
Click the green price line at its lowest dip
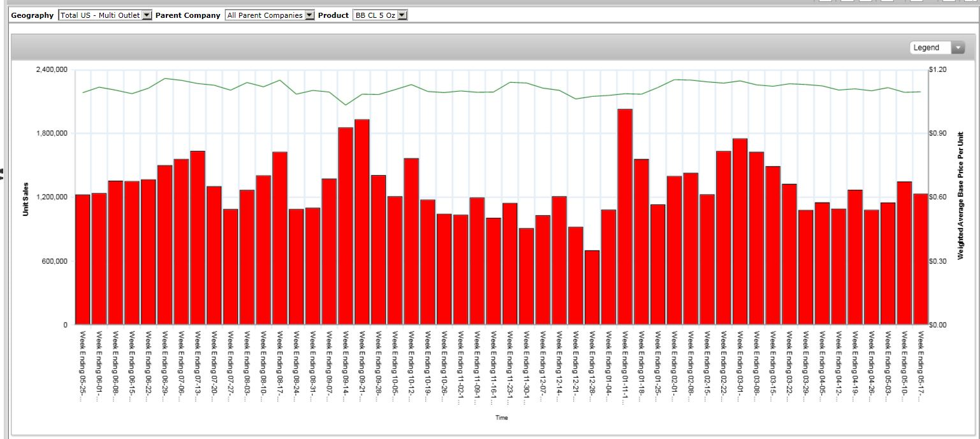(x=346, y=105)
